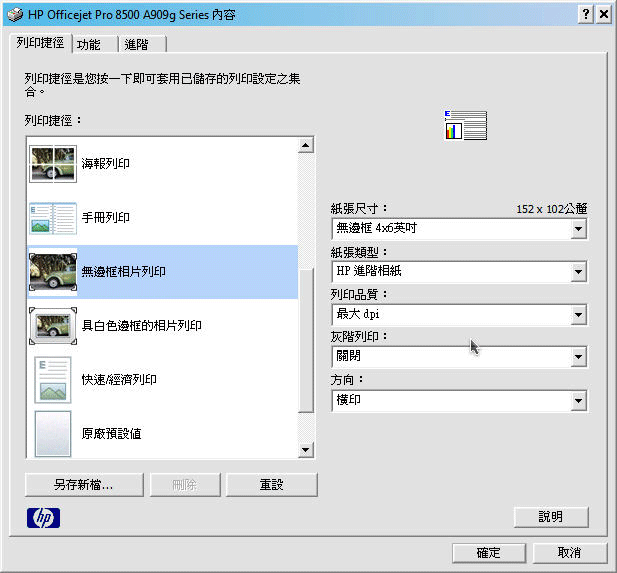
Task: Click the question mark help button
Action: 586,15
